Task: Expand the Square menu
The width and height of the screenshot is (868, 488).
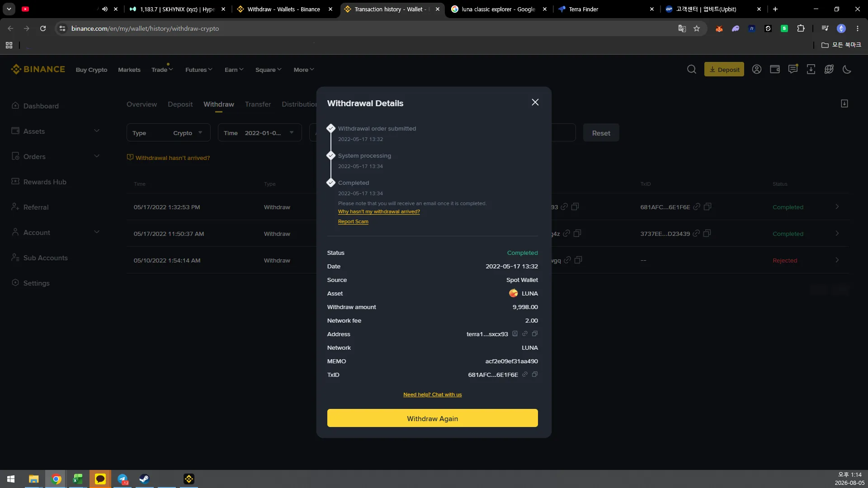Action: (268, 70)
